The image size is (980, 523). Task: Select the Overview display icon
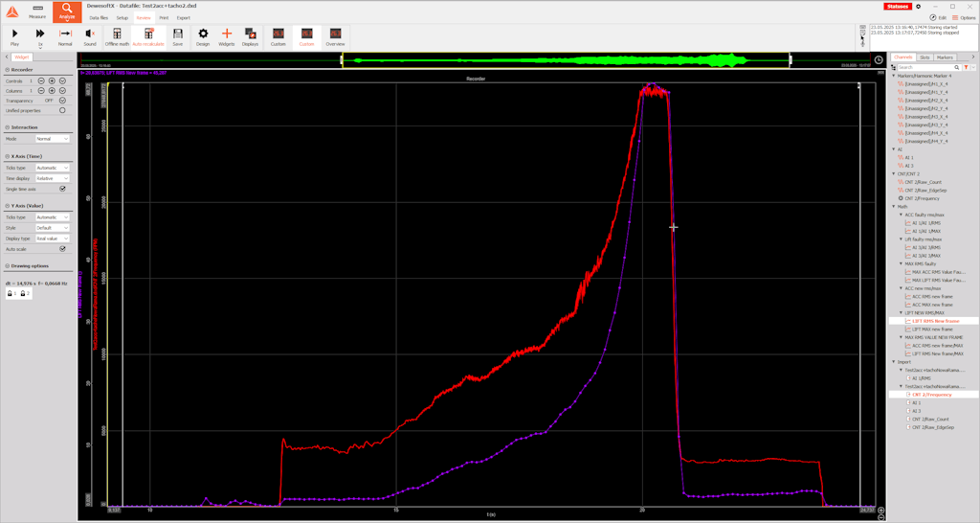tap(335, 36)
